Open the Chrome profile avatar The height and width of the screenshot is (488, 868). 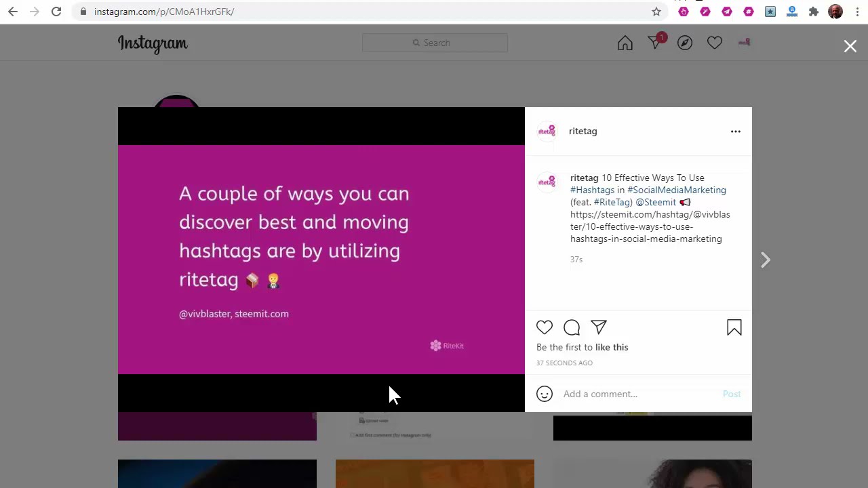click(x=835, y=12)
